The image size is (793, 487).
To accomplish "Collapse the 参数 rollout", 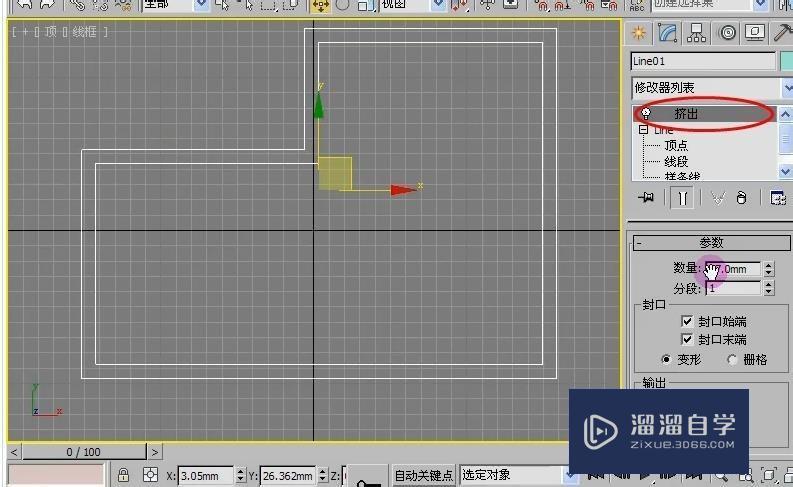I will coord(639,243).
